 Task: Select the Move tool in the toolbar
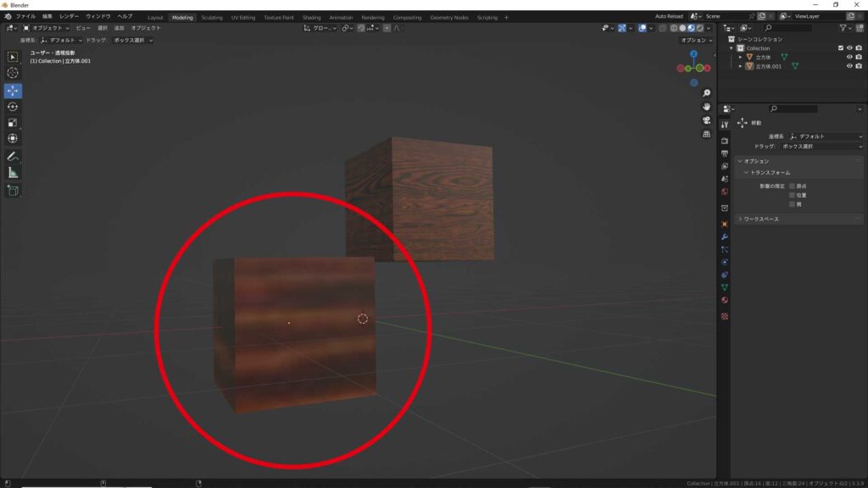(x=13, y=90)
